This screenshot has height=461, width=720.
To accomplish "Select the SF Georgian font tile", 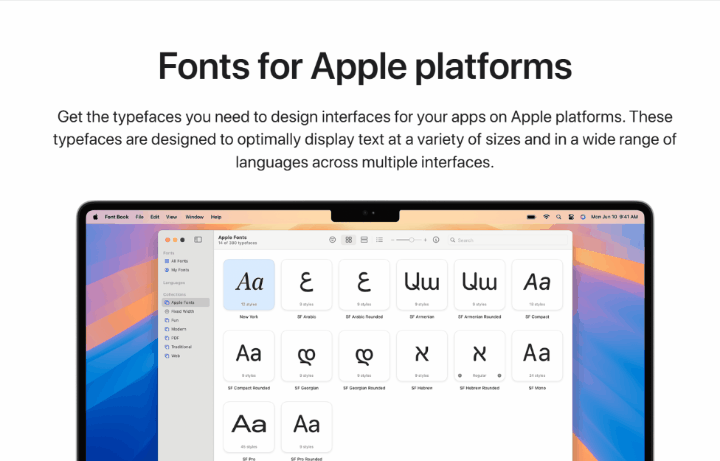I will 307,356.
